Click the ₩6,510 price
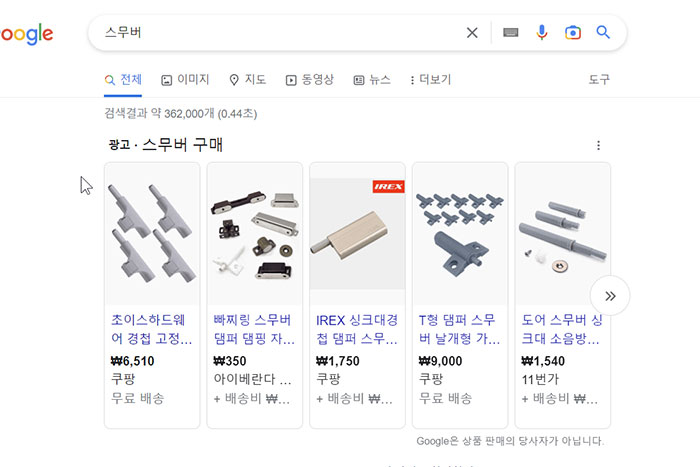Screen dimensions: 700x467 [133, 361]
